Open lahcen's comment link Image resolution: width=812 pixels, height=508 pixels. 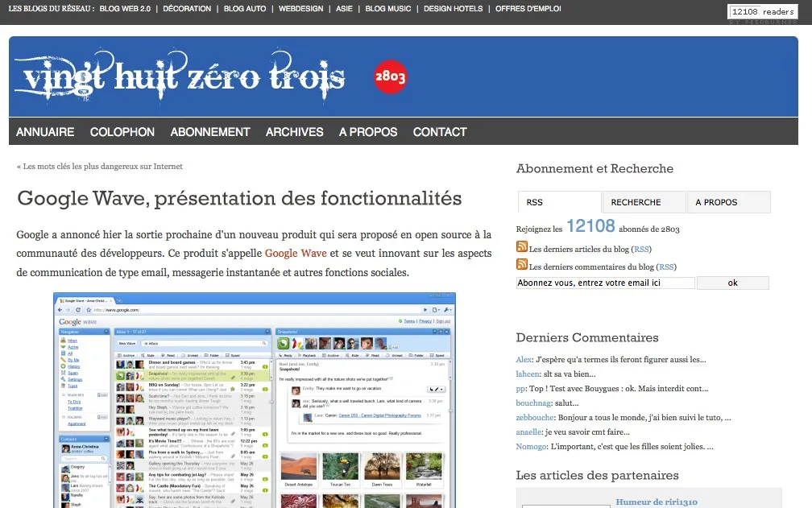coord(528,374)
